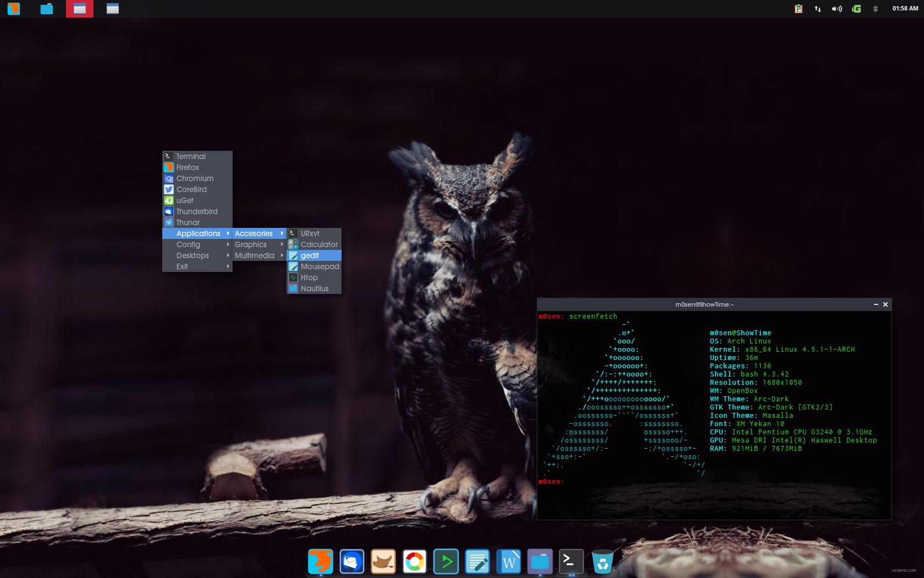
Task: Open the clipboard manager tray icon
Action: coord(799,9)
